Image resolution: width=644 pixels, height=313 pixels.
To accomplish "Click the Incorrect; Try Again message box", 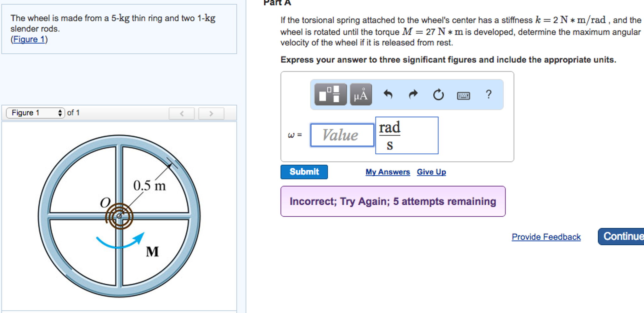I will 393,201.
